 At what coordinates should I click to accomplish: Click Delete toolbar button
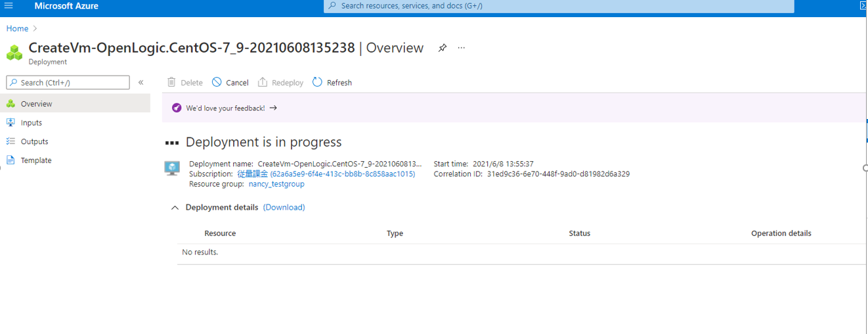click(x=184, y=82)
